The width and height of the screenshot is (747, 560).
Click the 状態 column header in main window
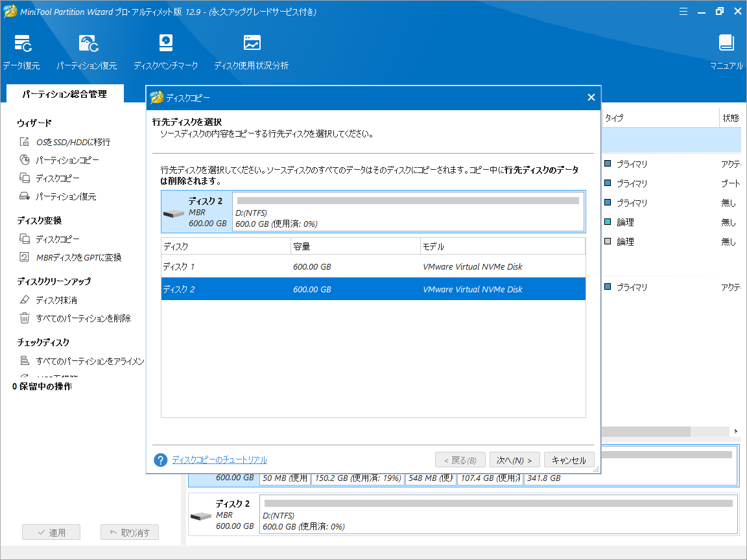[730, 117]
